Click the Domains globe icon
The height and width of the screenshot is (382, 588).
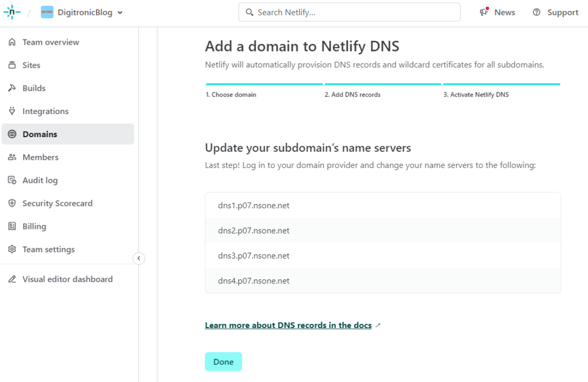tap(12, 134)
